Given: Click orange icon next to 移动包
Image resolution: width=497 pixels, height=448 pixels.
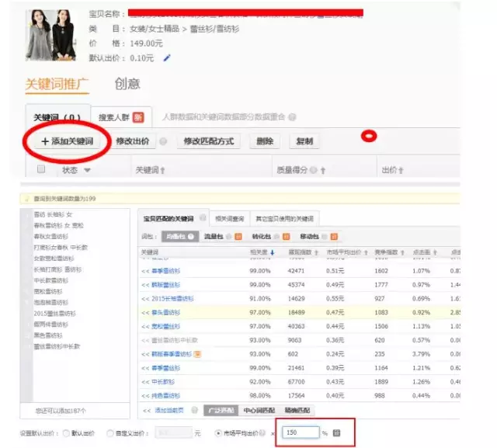Looking at the screenshot, I should pyautogui.click(x=334, y=236).
